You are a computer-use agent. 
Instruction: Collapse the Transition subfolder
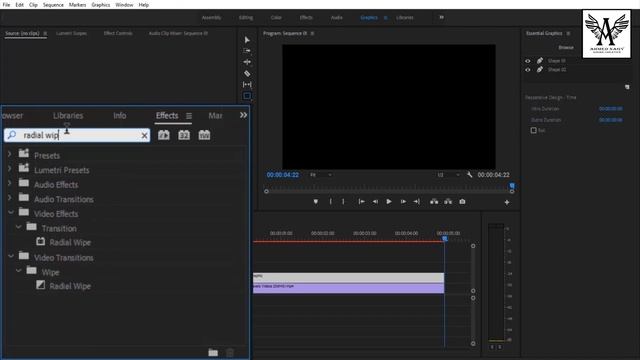coord(18,227)
